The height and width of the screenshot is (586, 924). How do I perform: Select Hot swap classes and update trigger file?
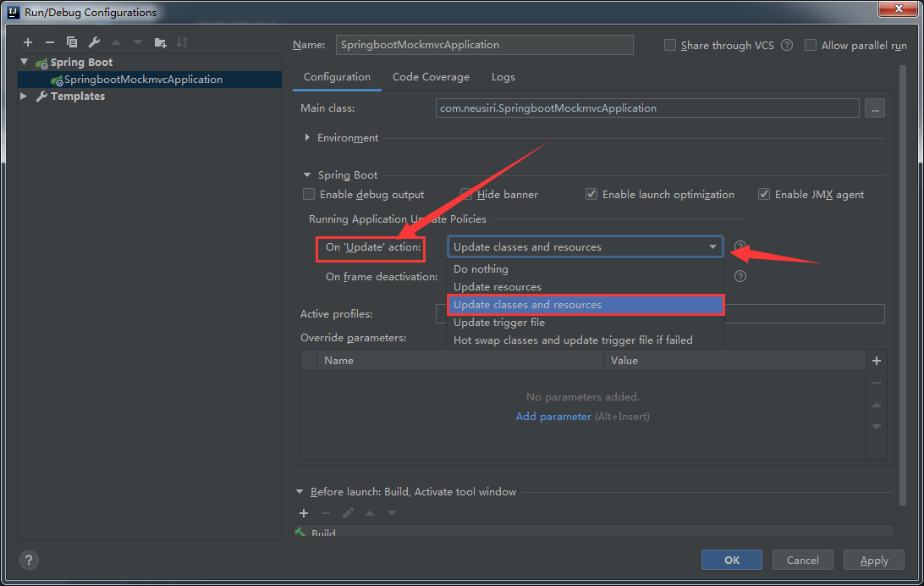point(586,340)
